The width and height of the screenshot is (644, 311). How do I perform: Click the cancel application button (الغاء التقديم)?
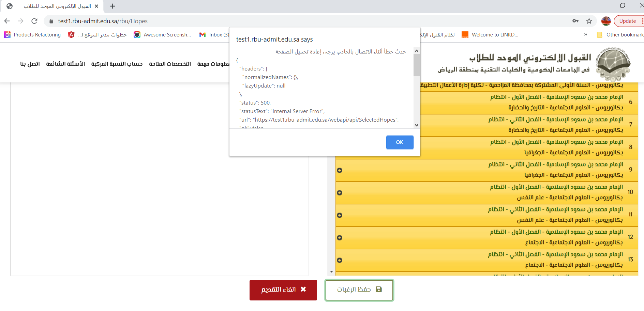tap(283, 290)
